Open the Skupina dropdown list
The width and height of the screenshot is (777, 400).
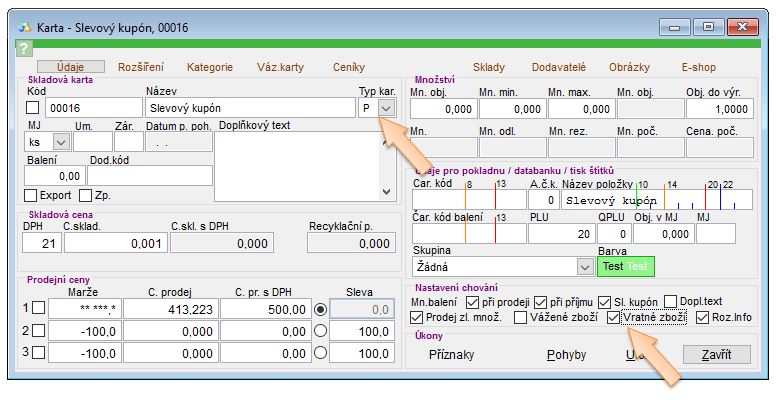584,267
